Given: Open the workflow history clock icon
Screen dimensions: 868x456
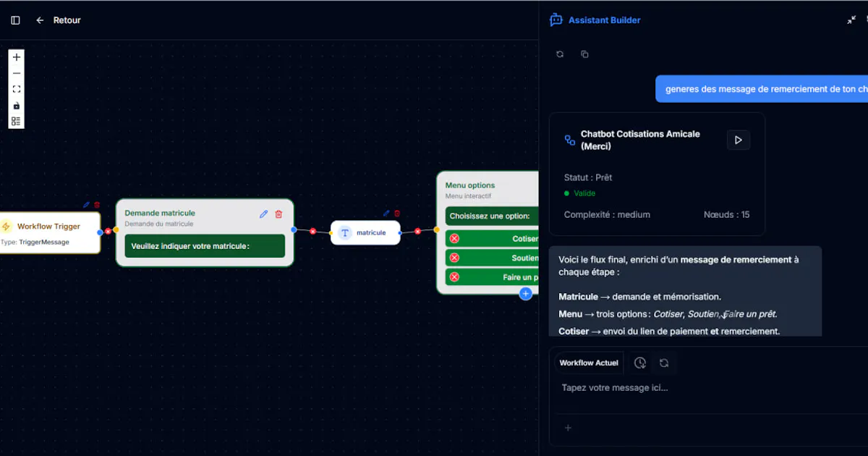Looking at the screenshot, I should 640,363.
